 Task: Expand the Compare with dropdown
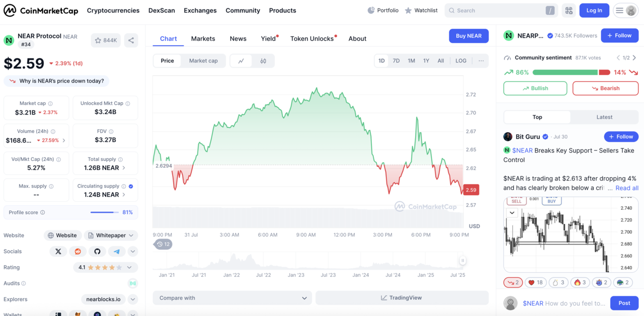point(232,298)
